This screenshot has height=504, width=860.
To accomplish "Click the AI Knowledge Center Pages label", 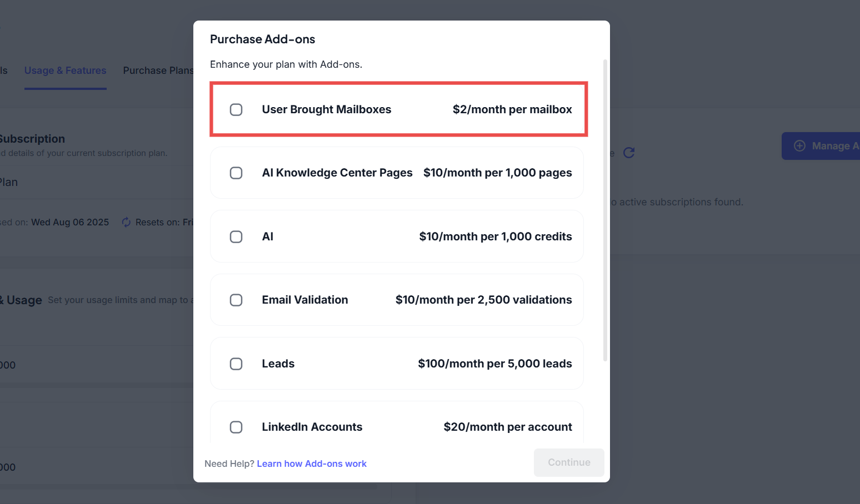I will coord(337,173).
